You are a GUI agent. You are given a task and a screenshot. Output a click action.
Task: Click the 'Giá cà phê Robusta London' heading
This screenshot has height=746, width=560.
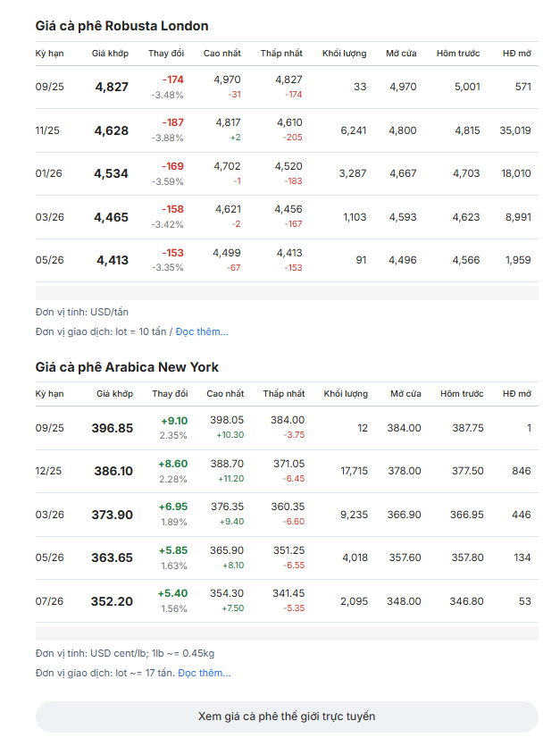(x=121, y=26)
